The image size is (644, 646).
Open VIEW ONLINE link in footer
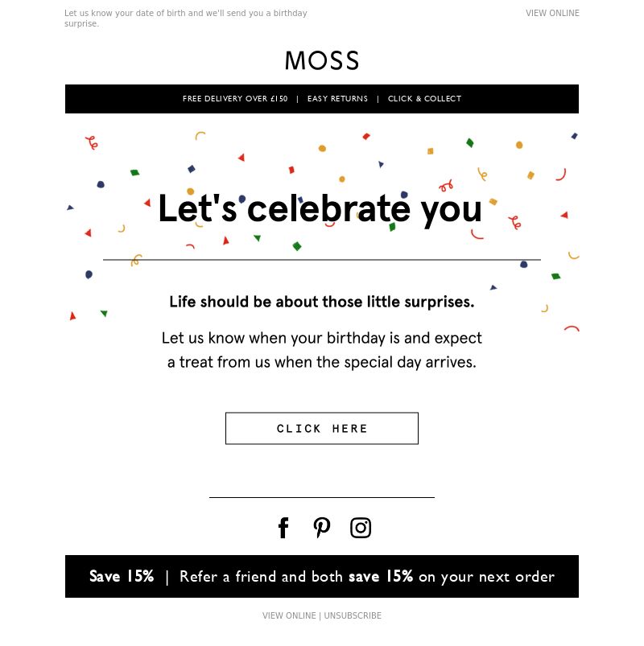[289, 615]
